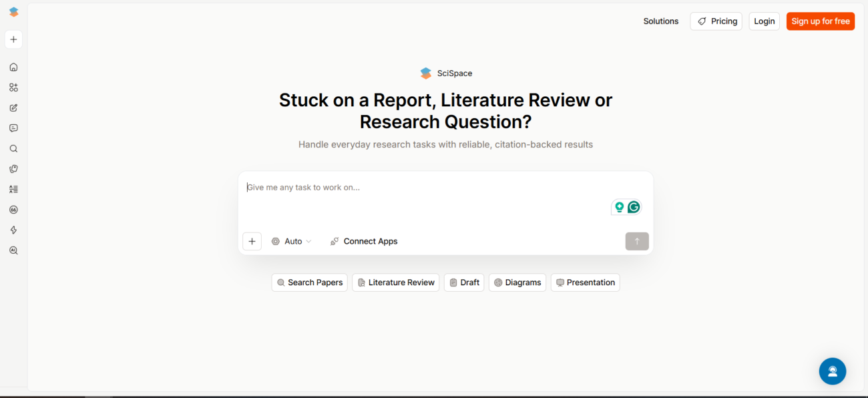Click the plus attachment button in the task box
Image resolution: width=868 pixels, height=398 pixels.
click(252, 242)
